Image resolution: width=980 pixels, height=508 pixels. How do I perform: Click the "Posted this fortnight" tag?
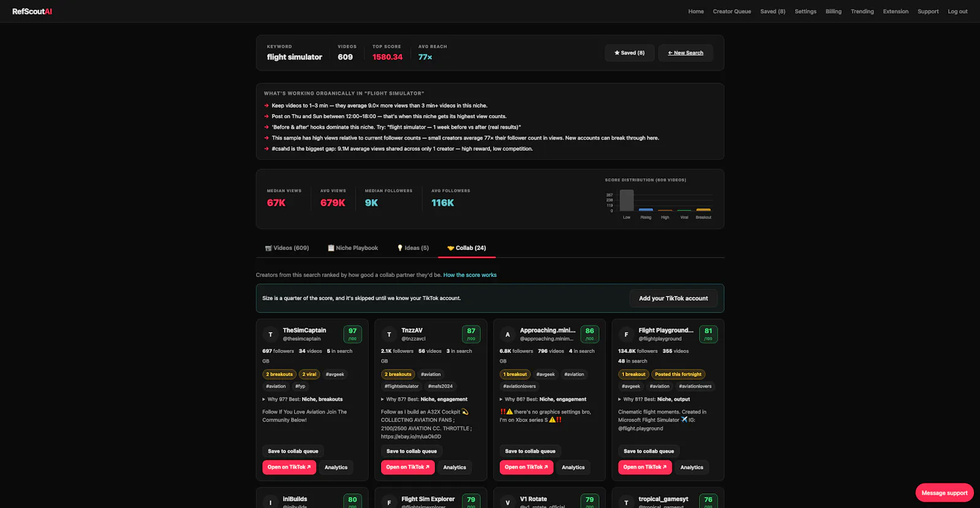(x=678, y=374)
